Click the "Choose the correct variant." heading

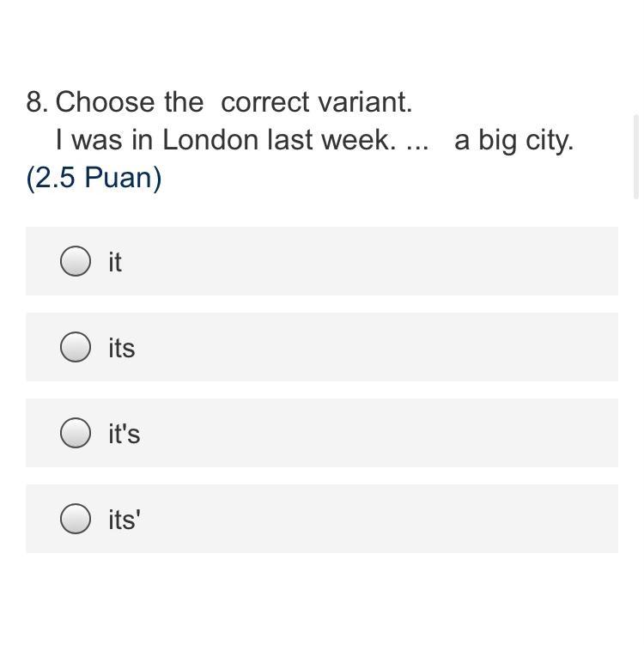(234, 101)
